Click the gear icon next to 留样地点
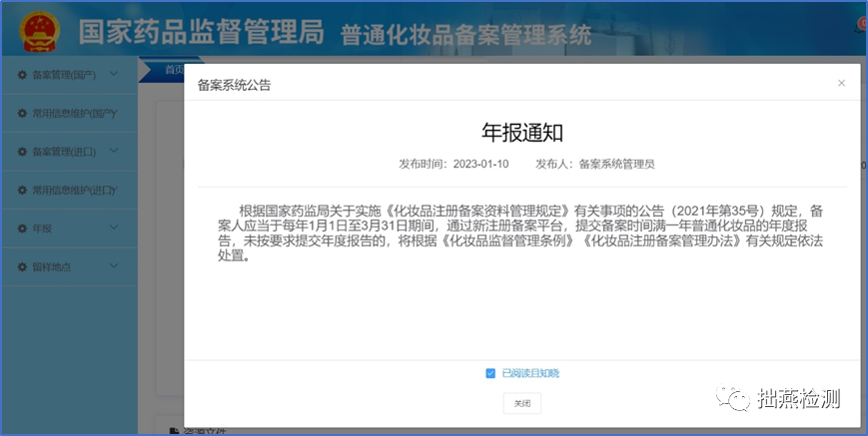The height and width of the screenshot is (436, 868). tap(22, 267)
